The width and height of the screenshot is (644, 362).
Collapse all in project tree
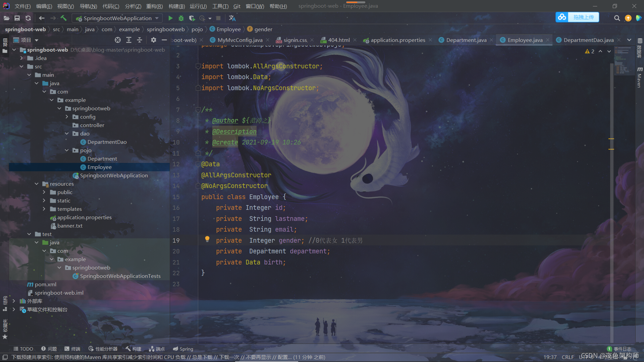tap(140, 40)
